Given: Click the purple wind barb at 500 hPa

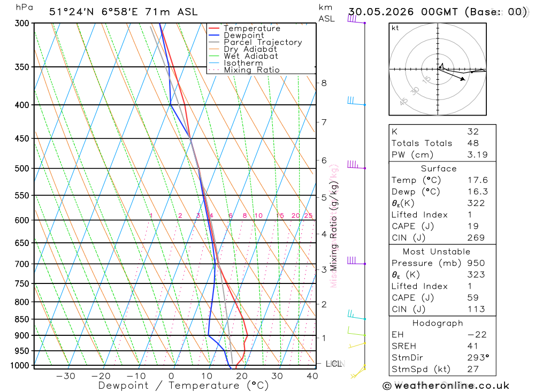Looking at the screenshot, I should pyautogui.click(x=356, y=164).
